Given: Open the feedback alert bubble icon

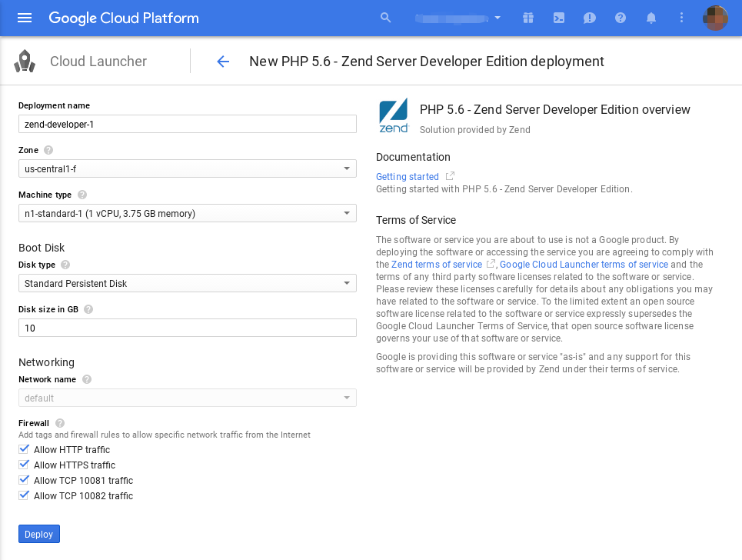Looking at the screenshot, I should point(589,18).
